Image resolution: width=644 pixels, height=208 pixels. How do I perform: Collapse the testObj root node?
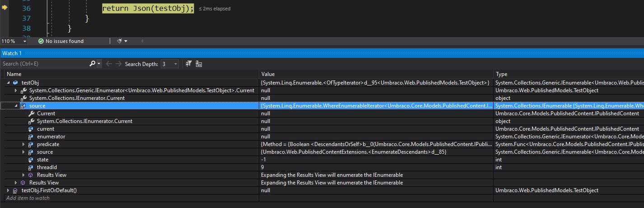coord(8,83)
